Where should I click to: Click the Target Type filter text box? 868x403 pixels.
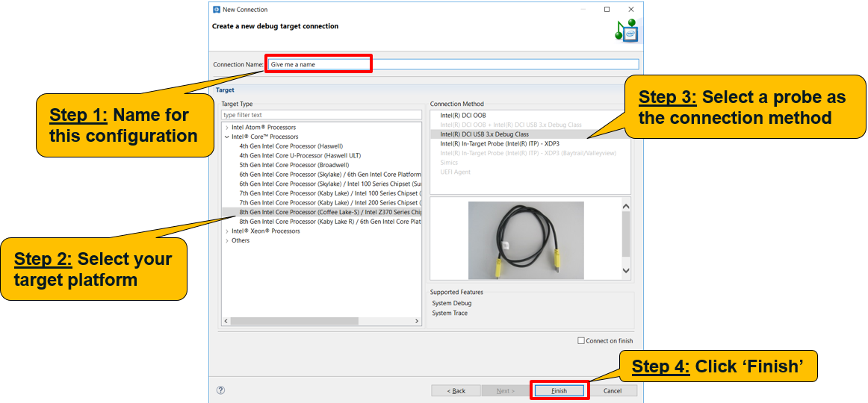[x=322, y=115]
